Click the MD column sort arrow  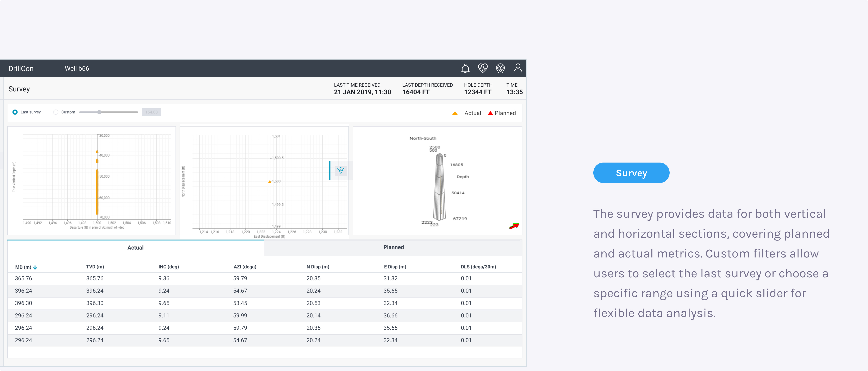click(35, 267)
